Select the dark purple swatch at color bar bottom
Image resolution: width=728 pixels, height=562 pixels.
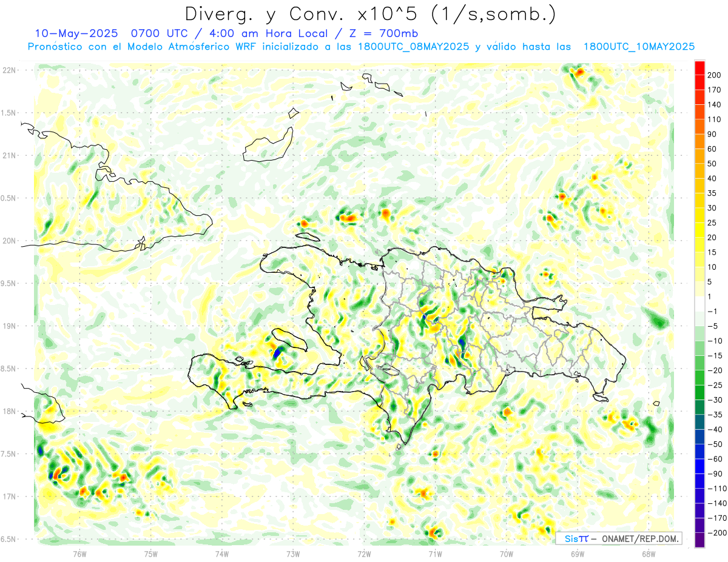(699, 540)
